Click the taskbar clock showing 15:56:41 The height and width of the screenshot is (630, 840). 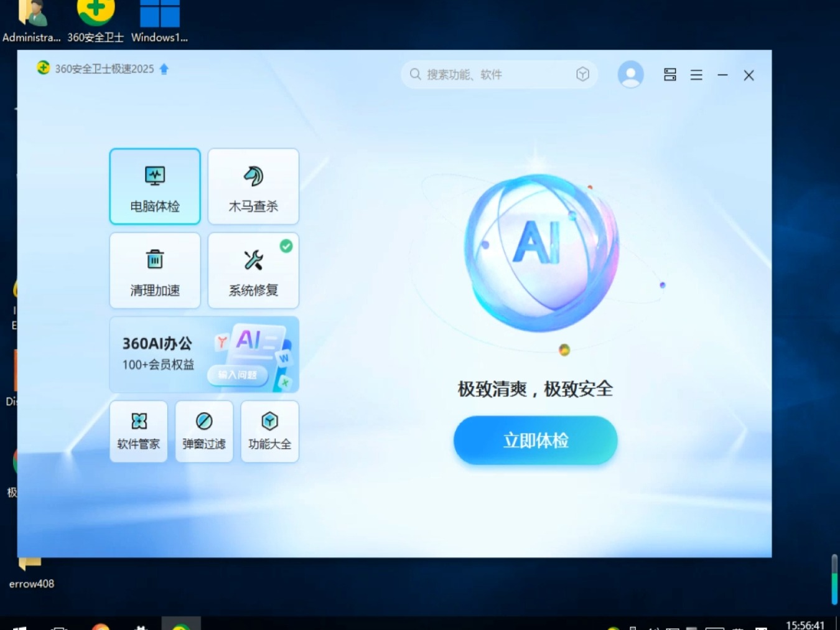[x=805, y=624]
